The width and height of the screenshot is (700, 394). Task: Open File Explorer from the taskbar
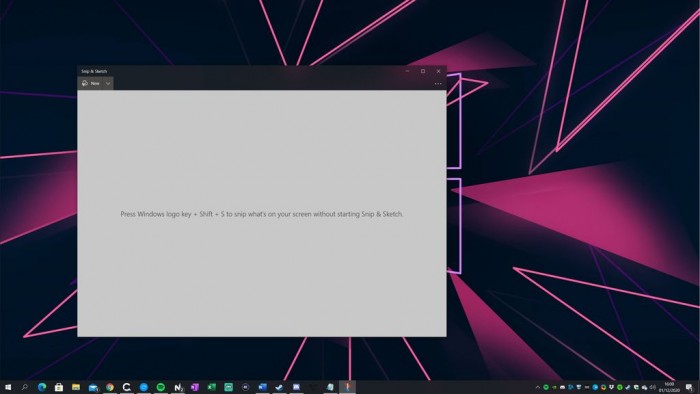tap(76, 387)
